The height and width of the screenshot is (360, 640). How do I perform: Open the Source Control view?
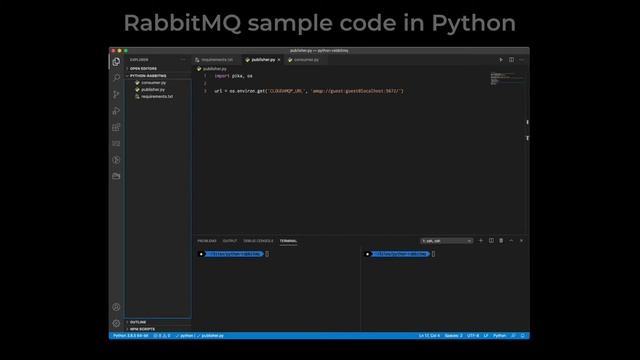click(x=116, y=94)
